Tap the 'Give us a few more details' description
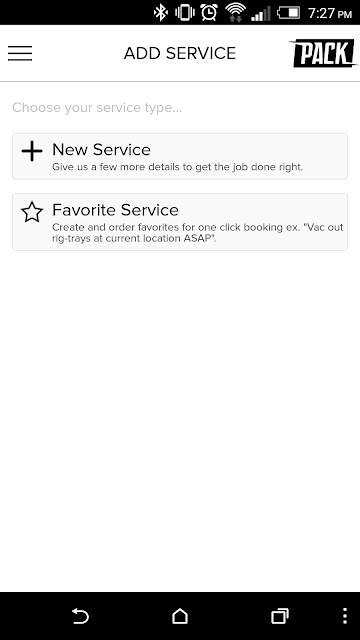 click(x=178, y=167)
